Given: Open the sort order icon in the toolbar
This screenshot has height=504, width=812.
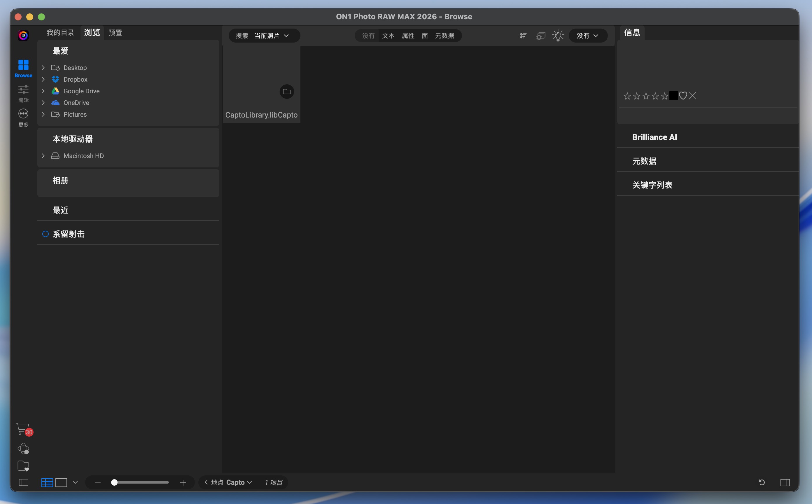Looking at the screenshot, I should click(523, 36).
